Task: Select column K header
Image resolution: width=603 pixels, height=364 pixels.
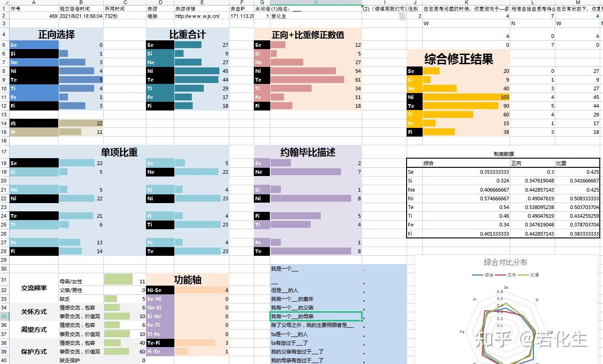Action: pyautogui.click(x=466, y=2)
